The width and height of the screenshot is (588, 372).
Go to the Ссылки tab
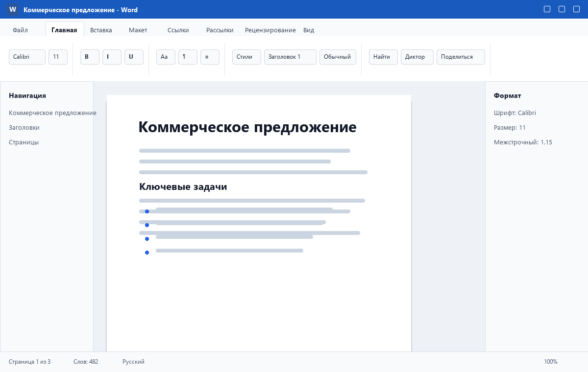click(178, 30)
